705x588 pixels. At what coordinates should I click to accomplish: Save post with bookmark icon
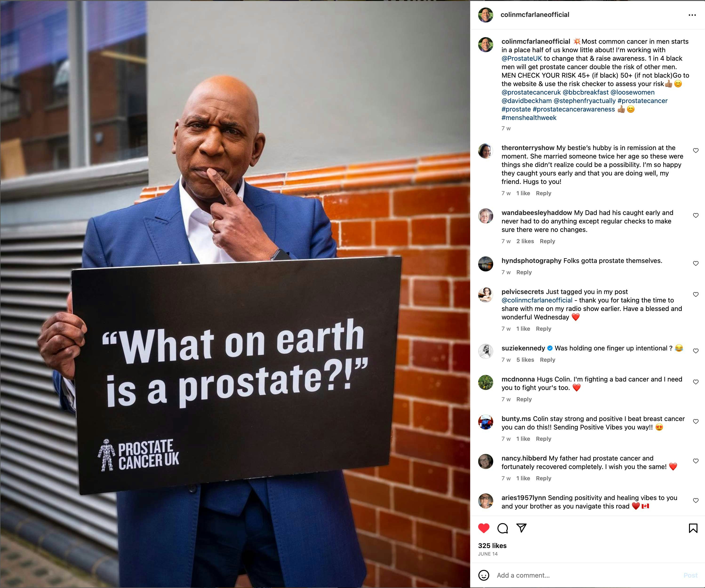[693, 528]
